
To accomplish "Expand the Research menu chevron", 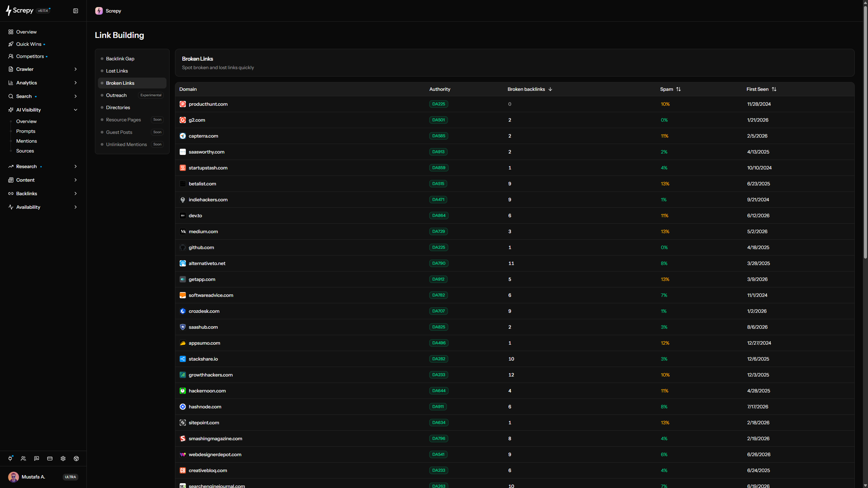I will (76, 166).
